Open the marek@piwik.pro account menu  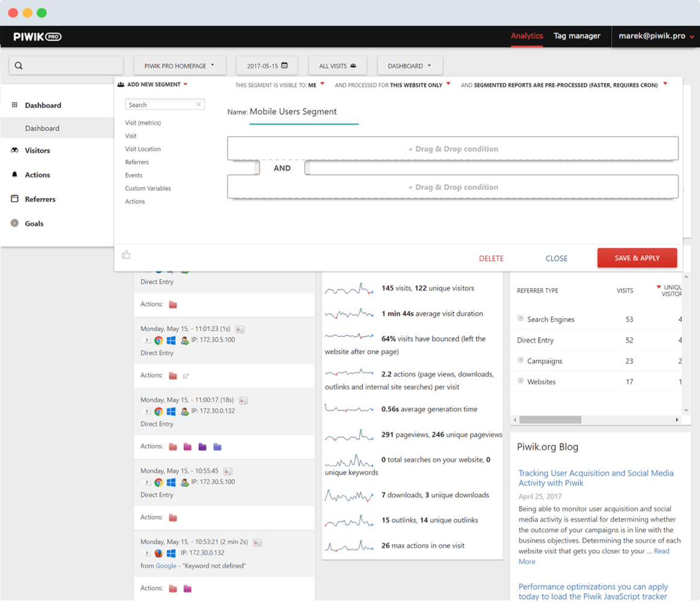point(656,36)
